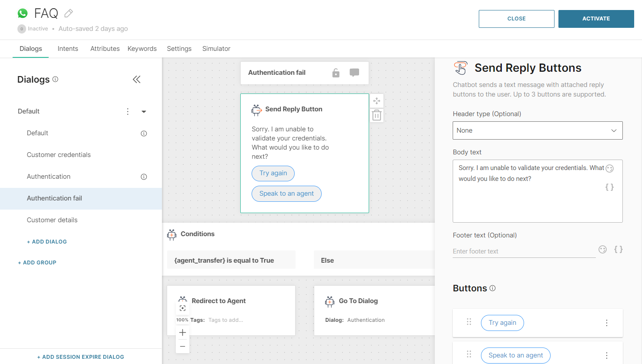The height and width of the screenshot is (364, 642).
Task: Click the WhatsApp channel icon next to FAQ
Action: coord(22,13)
